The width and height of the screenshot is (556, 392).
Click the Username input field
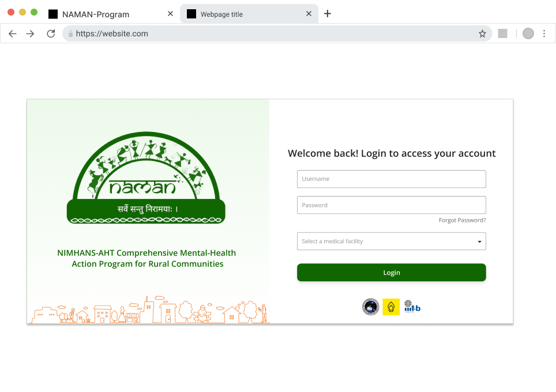pos(392,179)
